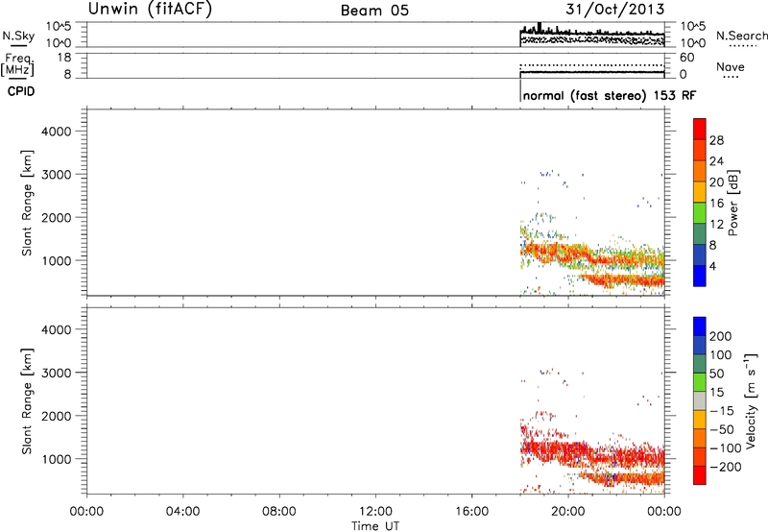Click the dotted Nave trace in the frequency panel
Image resolution: width=768 pixels, height=532 pixels.
592,65
